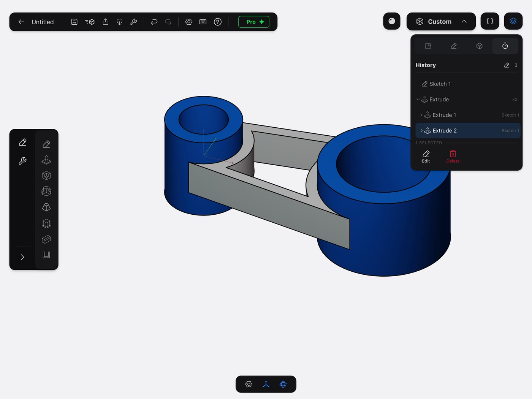Switch to the first panel tab with square icon

[x=428, y=46]
